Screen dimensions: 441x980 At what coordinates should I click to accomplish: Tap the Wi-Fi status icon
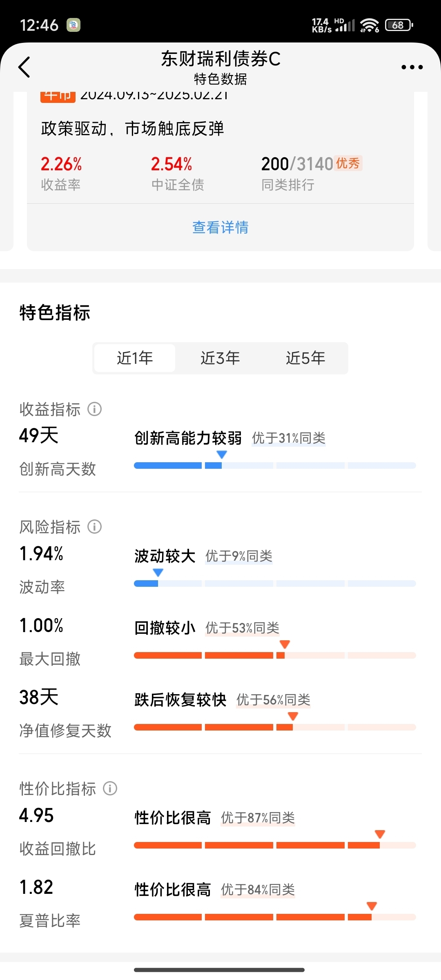(370, 25)
